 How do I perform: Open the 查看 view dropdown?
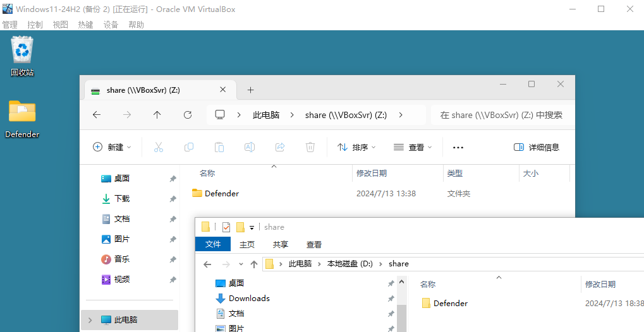coord(413,147)
